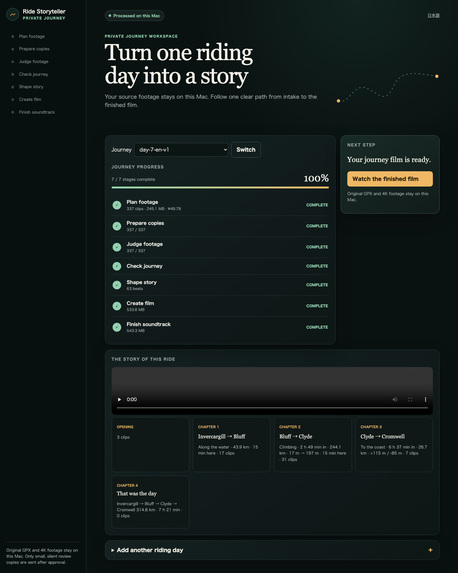
Task: Click COMPLETE status for Create film
Action: [317, 306]
